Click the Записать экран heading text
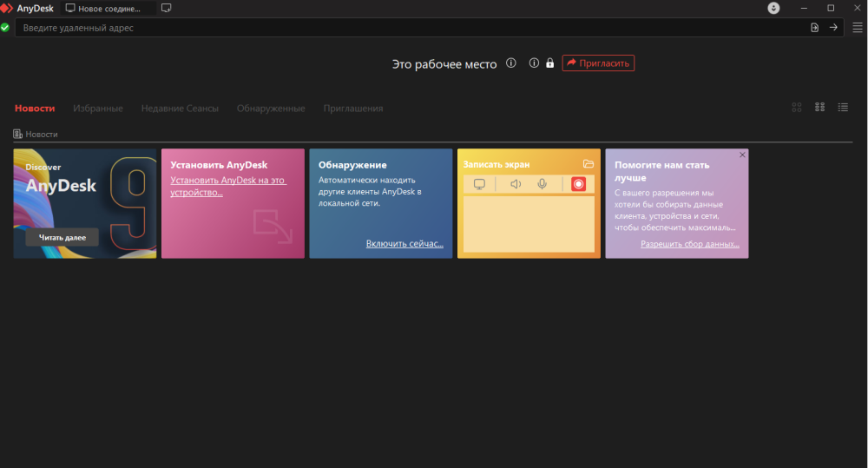The height and width of the screenshot is (468, 868). pos(496,164)
